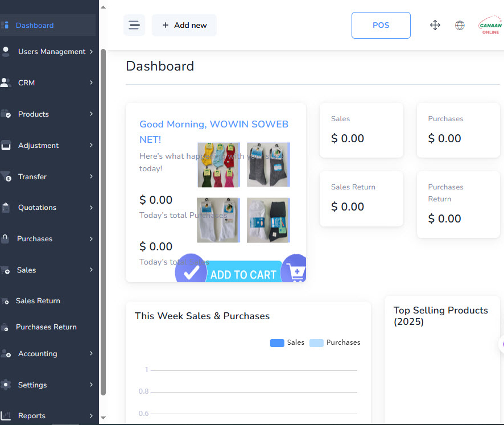
Task: Click the Reports chart icon in sidebar
Action: [x=6, y=415]
